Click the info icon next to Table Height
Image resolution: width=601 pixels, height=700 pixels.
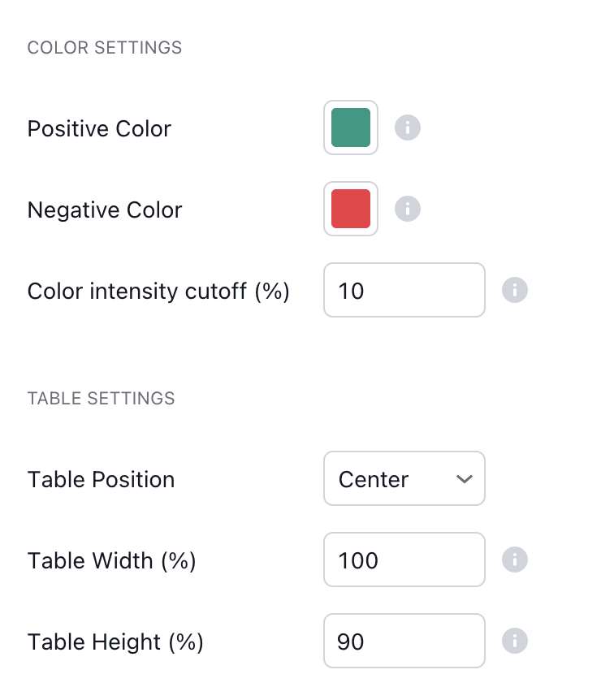tap(515, 641)
